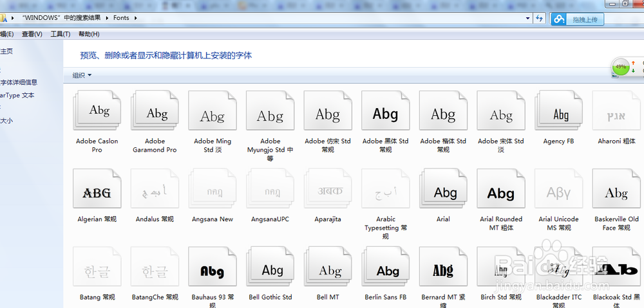Select the Andalus 常规 font icon

point(155,188)
